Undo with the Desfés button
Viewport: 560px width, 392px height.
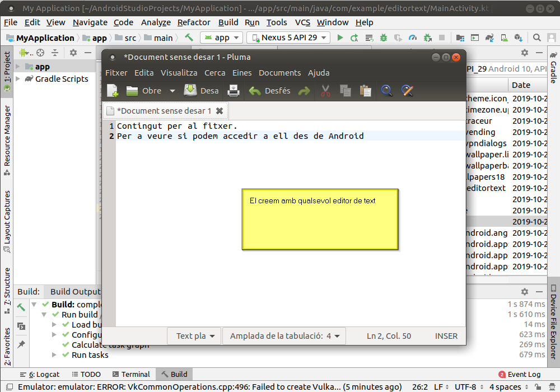270,91
